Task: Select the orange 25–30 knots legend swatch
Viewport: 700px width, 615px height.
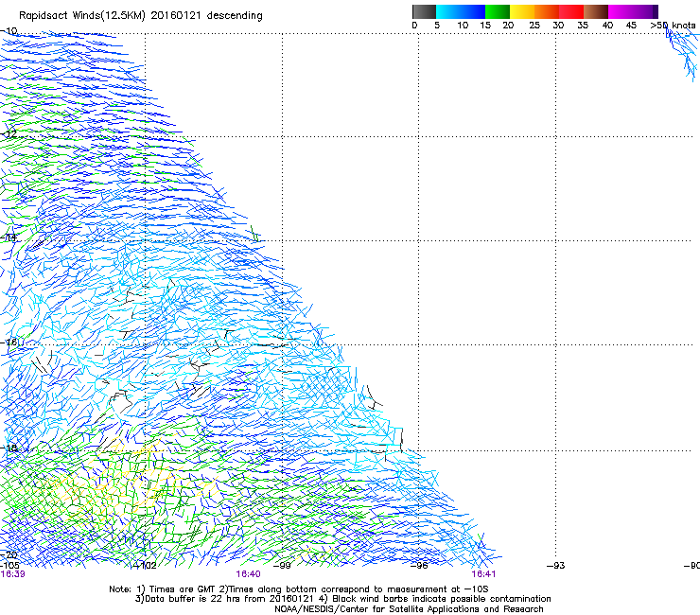Action: [x=547, y=11]
